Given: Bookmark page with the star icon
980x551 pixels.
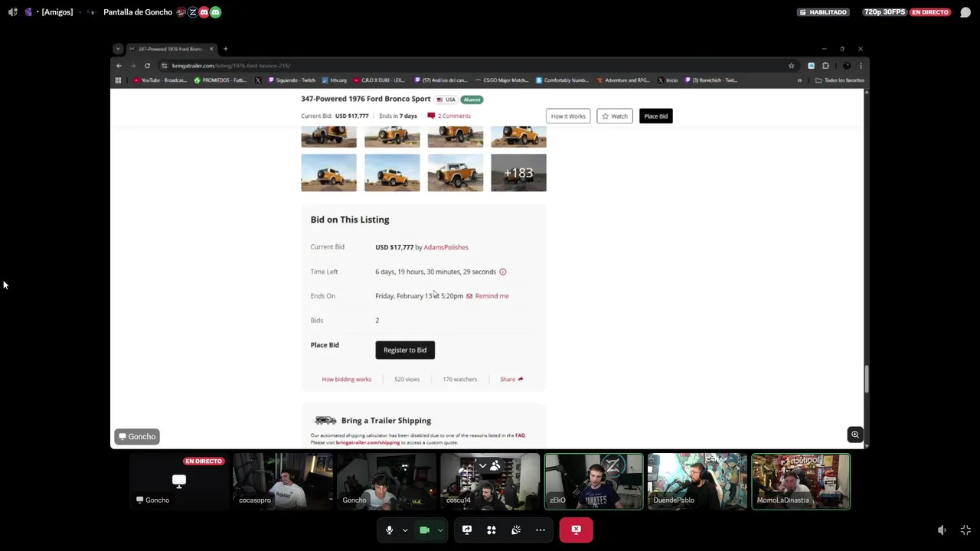Looking at the screenshot, I should point(791,66).
